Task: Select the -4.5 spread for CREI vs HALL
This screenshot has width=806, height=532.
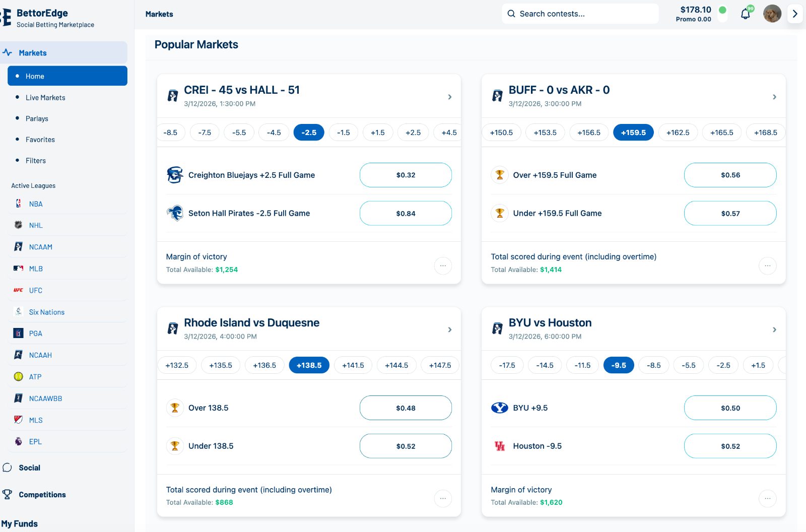Action: (x=274, y=132)
